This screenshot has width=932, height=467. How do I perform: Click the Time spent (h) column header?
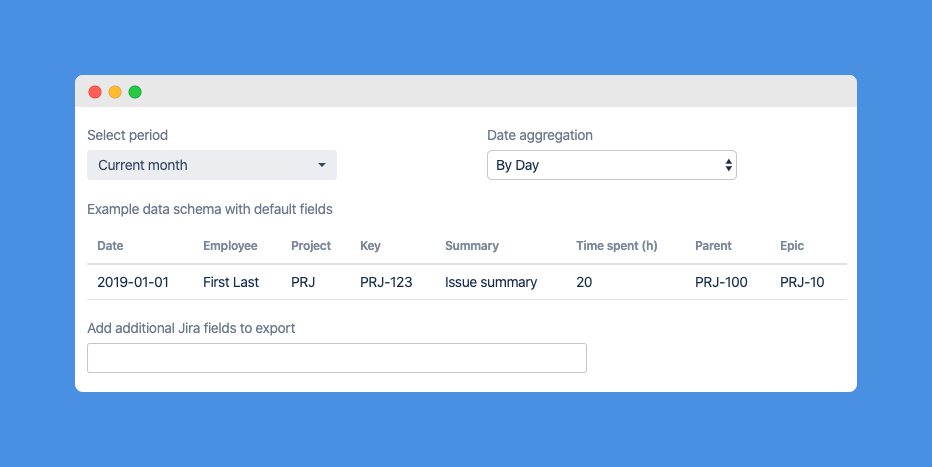click(616, 246)
